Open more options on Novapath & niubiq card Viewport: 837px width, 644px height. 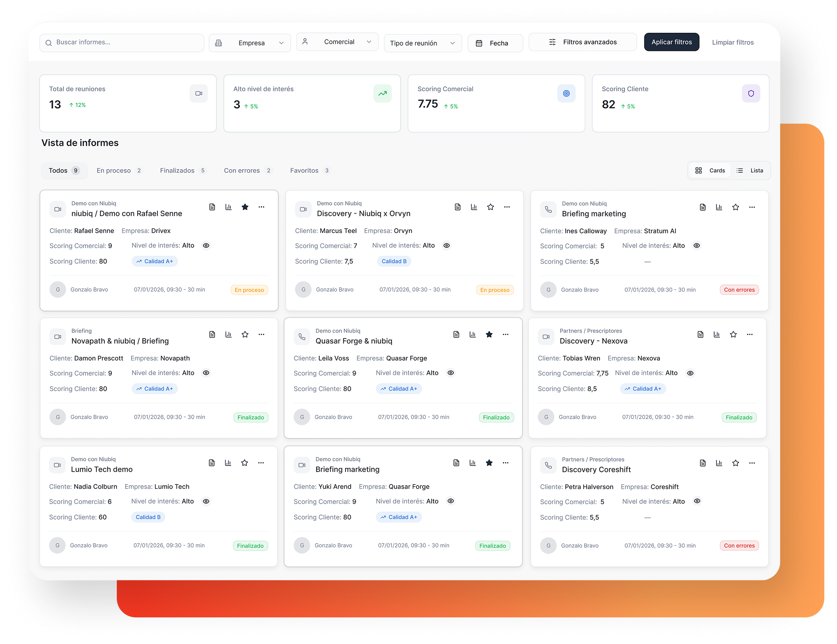pyautogui.click(x=261, y=335)
